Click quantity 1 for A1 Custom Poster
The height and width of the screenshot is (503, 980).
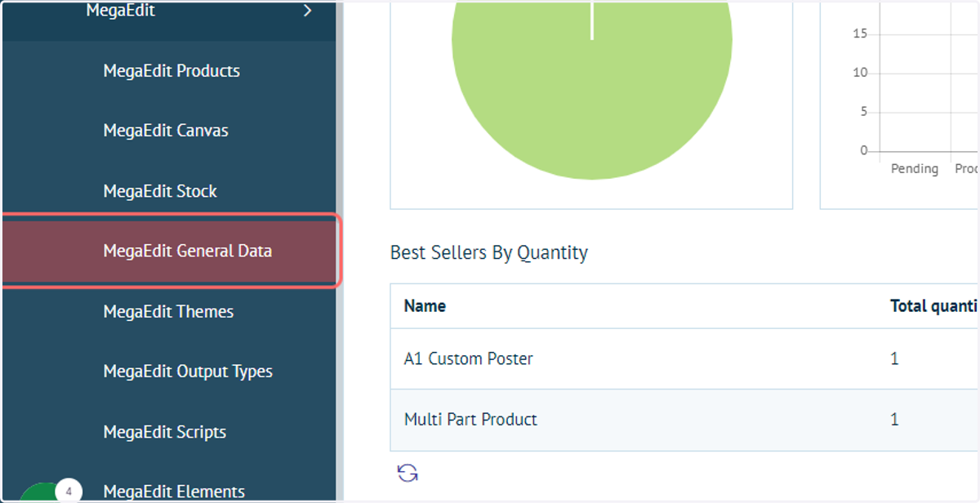coord(894,358)
